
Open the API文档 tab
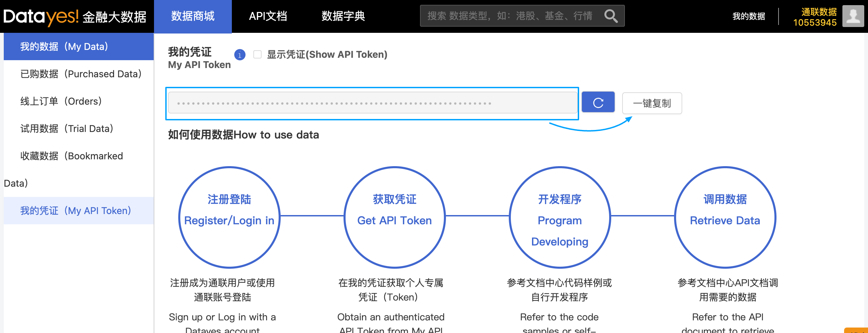[268, 16]
